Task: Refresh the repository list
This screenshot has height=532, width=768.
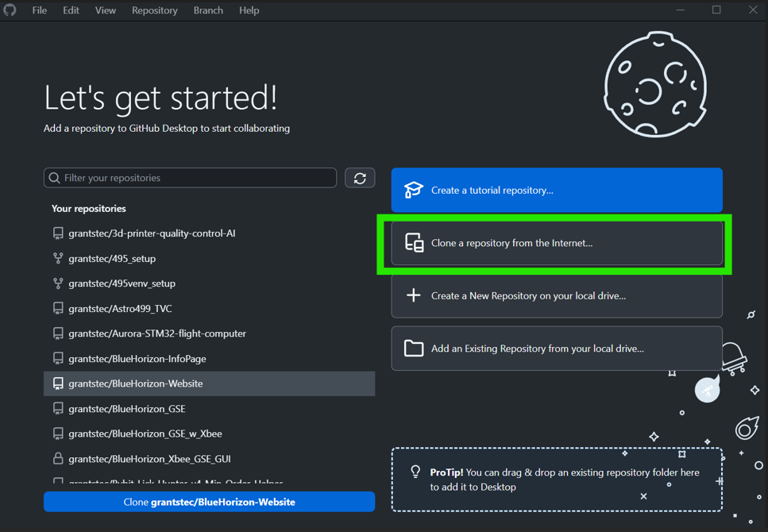Action: tap(360, 178)
